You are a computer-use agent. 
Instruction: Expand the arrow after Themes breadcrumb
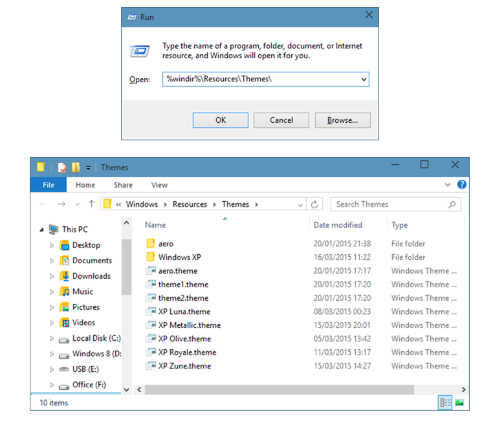pos(256,205)
